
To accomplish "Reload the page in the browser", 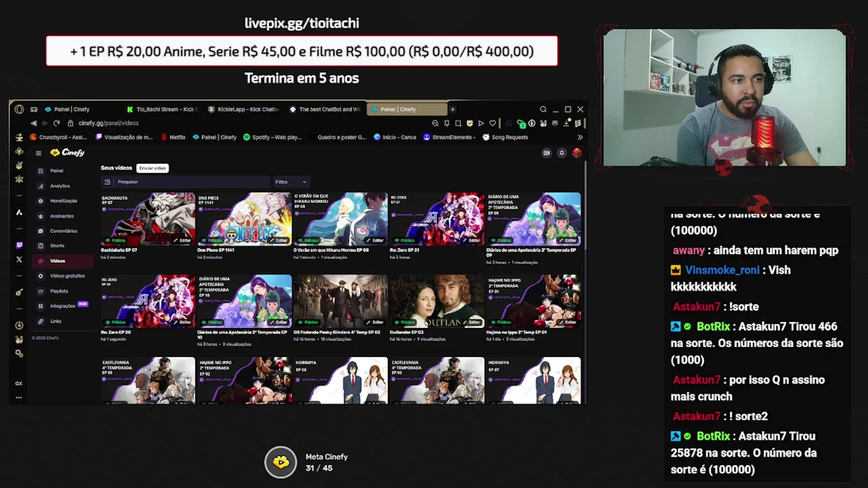I will pyautogui.click(x=56, y=123).
